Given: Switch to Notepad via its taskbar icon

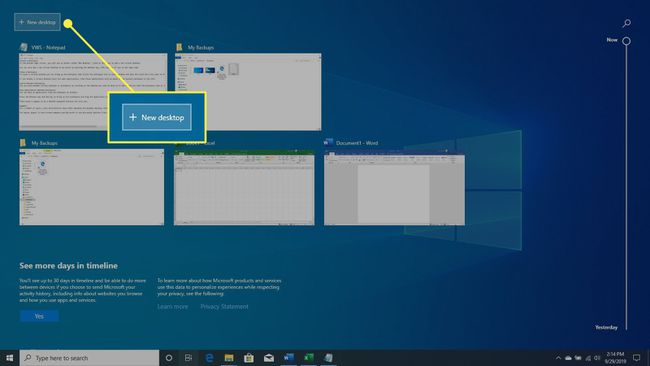Looking at the screenshot, I should tap(328, 358).
